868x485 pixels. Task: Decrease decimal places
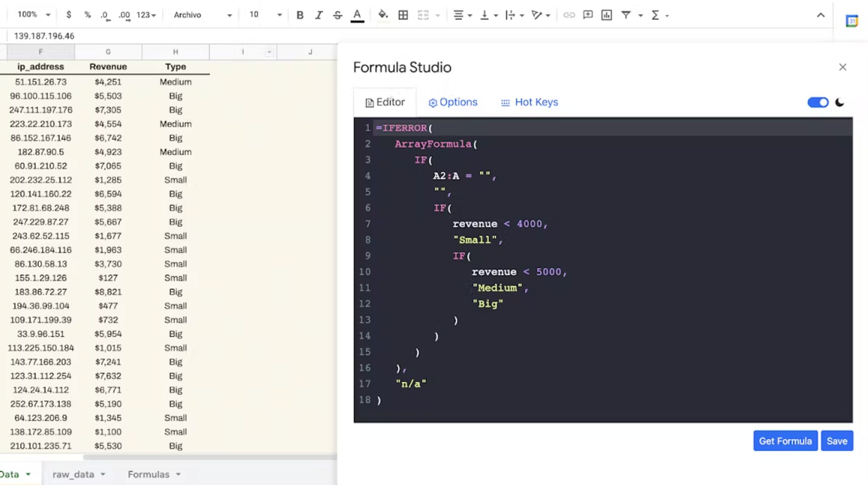[105, 15]
